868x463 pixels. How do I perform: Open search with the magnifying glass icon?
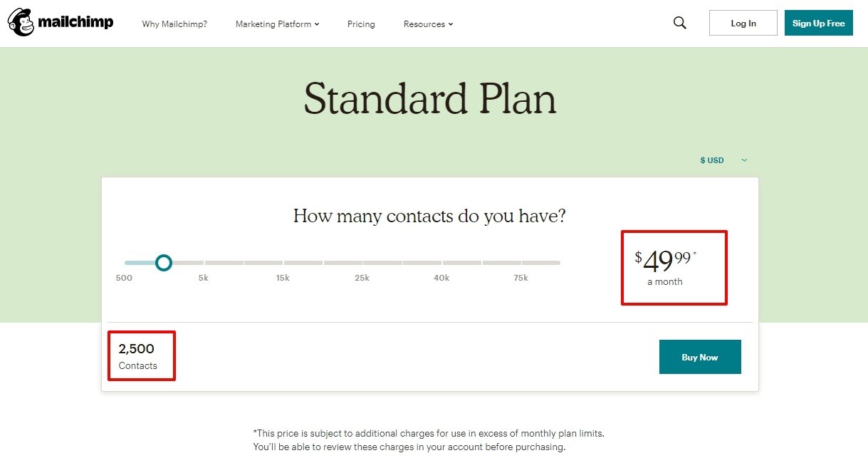(680, 23)
